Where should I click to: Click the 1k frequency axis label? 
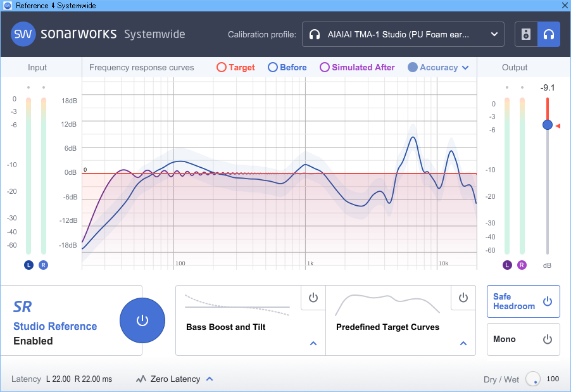point(310,263)
